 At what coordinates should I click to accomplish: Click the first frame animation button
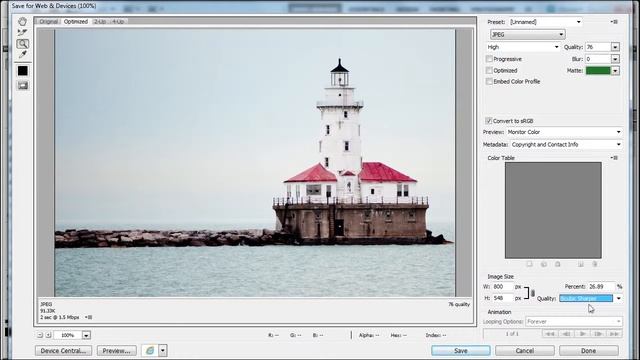pyautogui.click(x=550, y=334)
